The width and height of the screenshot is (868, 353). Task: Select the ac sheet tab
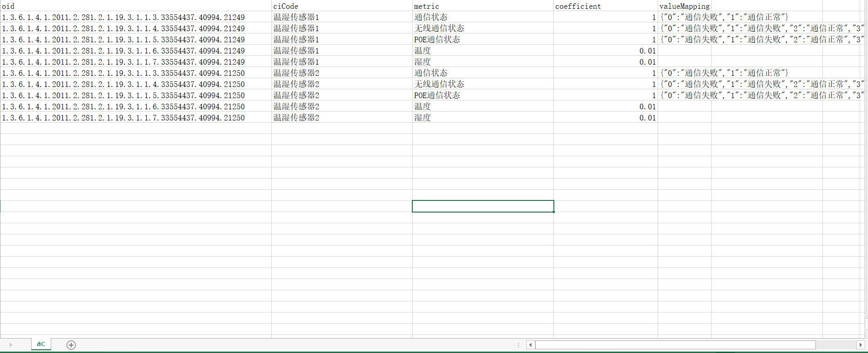[41, 344]
